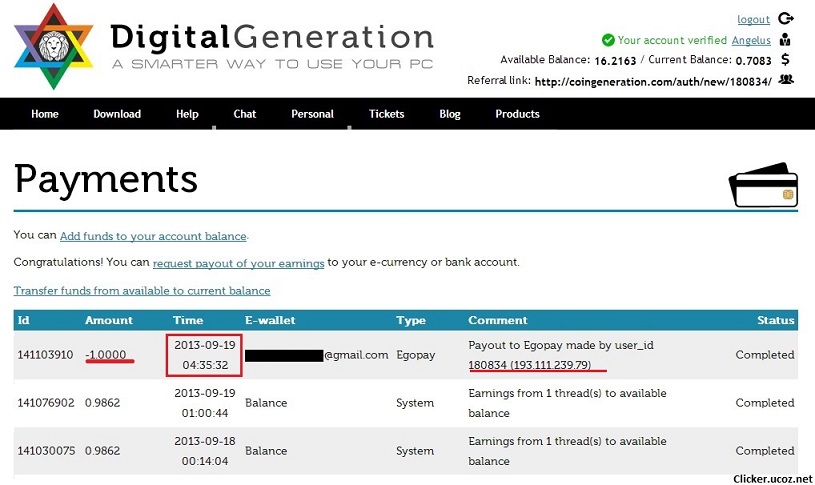Click the -1.0000 amount cell
This screenshot has height=485, width=815.
pos(106,355)
